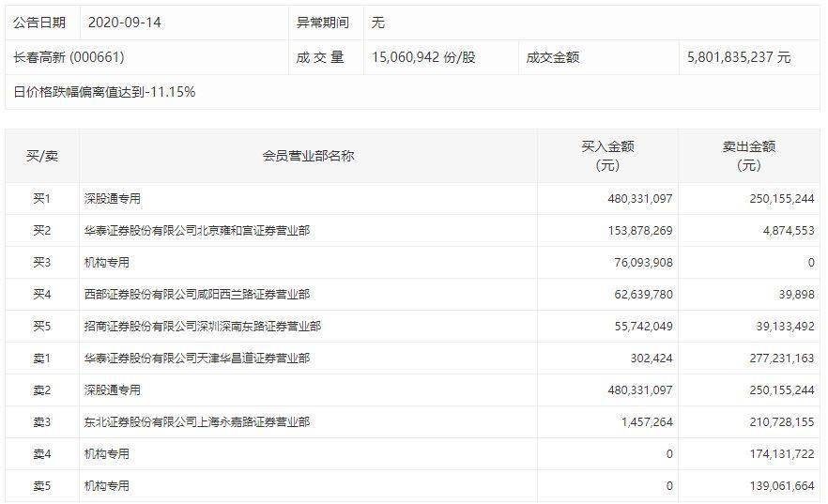This screenshot has width=828, height=504.
Task: Select the 成交金额 label
Action: (x=553, y=57)
